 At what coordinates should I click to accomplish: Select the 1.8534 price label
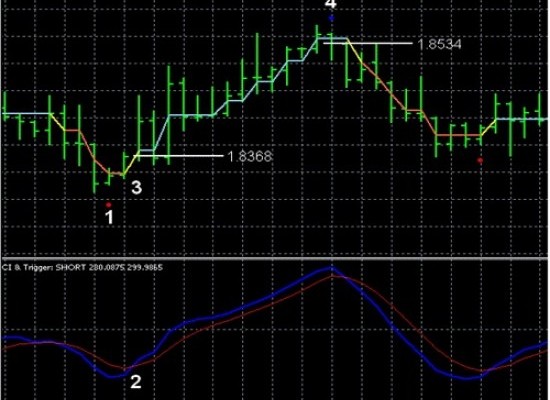pyautogui.click(x=440, y=44)
